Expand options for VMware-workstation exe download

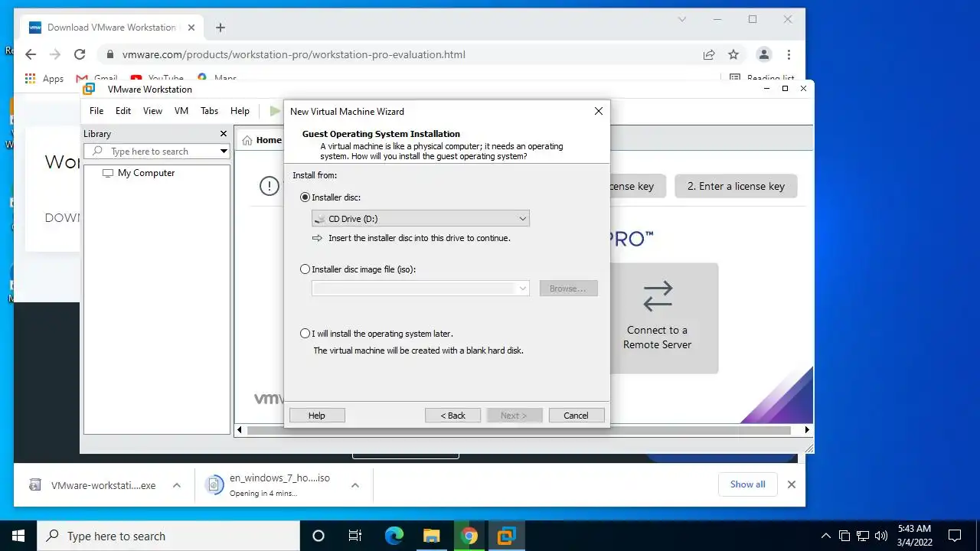click(177, 485)
